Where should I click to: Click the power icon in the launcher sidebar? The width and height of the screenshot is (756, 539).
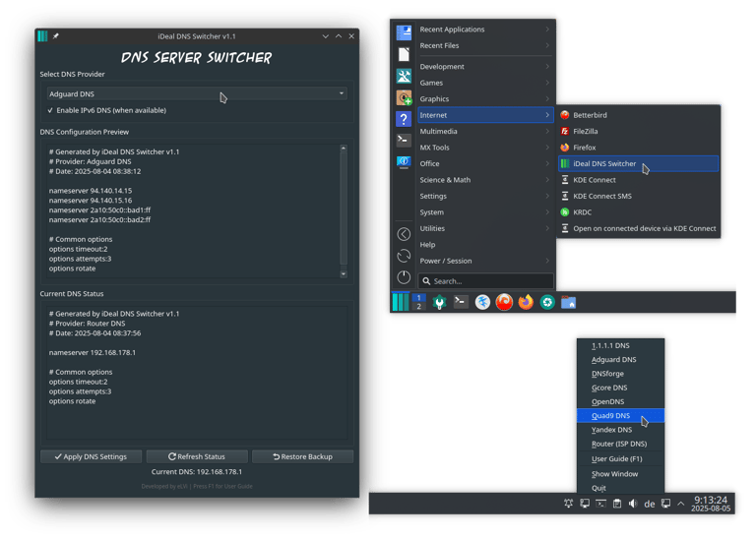click(404, 277)
